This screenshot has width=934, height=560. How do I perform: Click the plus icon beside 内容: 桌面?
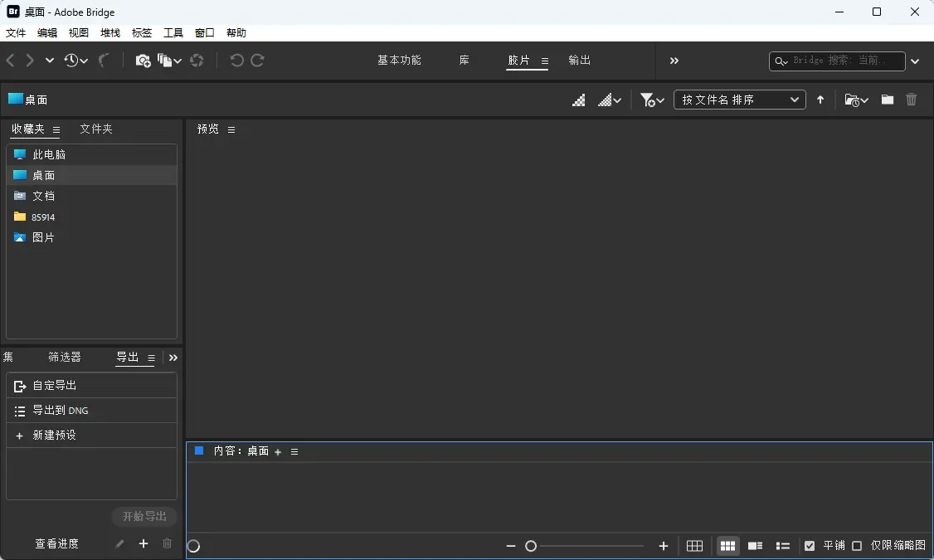(278, 452)
